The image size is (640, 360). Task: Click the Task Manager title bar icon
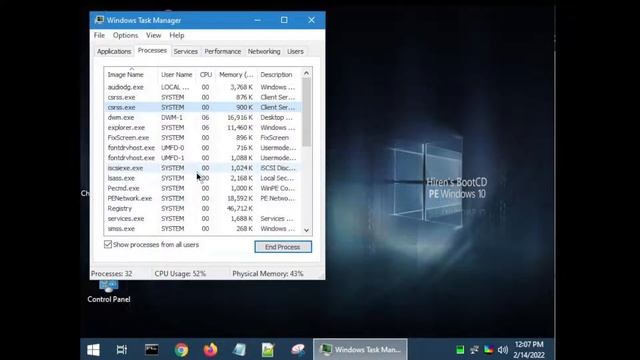click(99, 20)
